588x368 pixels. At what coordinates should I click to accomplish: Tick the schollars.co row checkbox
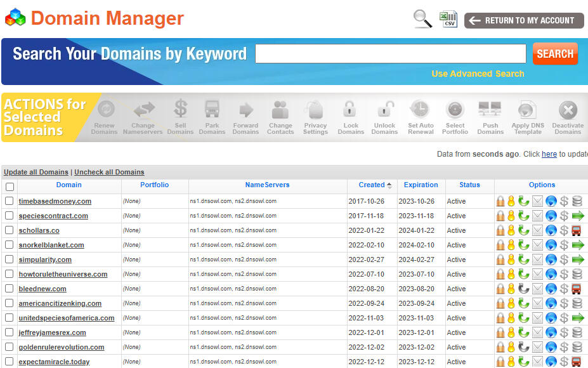10,230
